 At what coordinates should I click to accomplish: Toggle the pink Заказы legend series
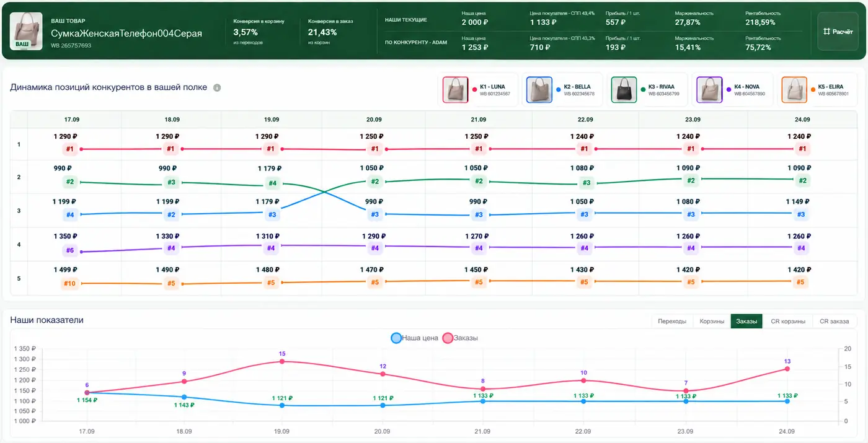click(460, 338)
